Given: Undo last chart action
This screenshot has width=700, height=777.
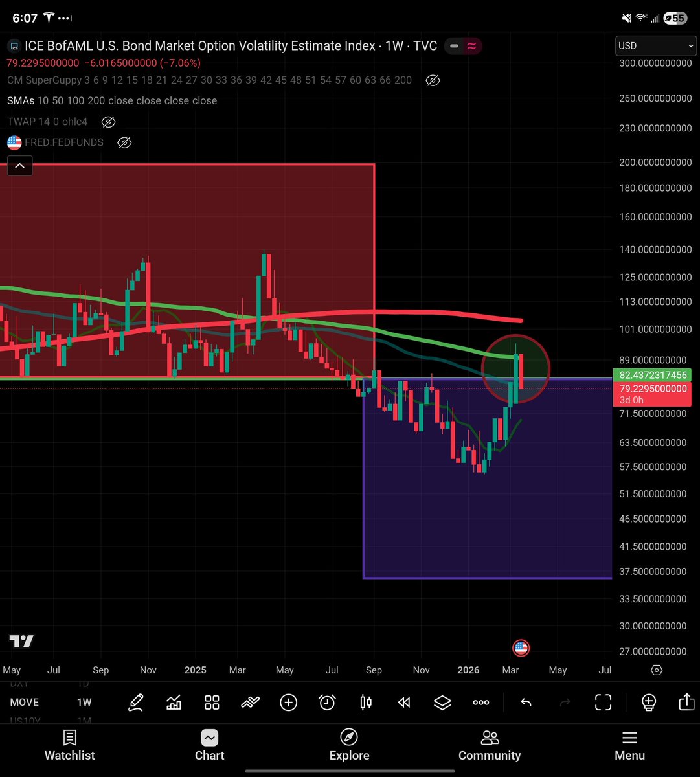Looking at the screenshot, I should 526,703.
